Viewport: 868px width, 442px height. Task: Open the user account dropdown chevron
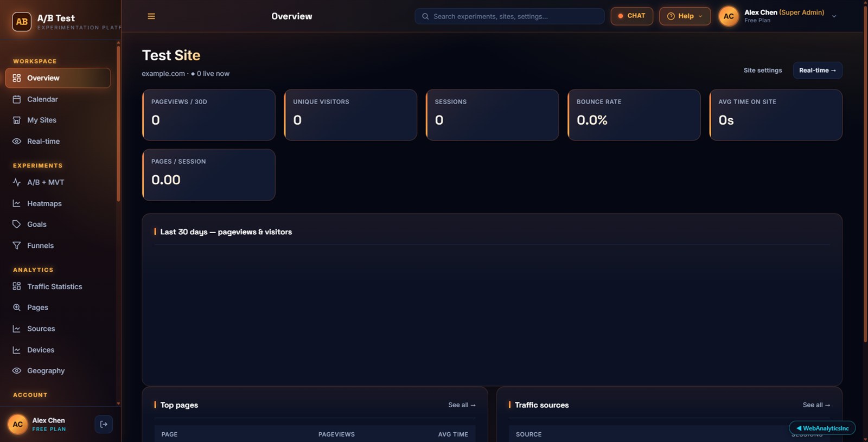point(834,16)
